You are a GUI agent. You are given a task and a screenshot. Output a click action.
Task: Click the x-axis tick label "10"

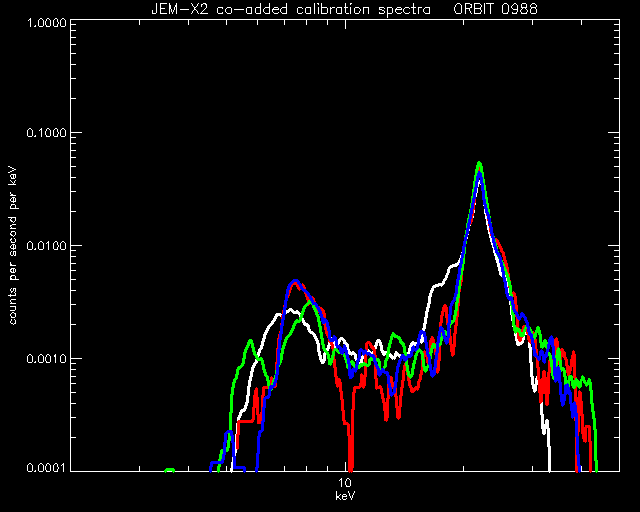(345, 483)
